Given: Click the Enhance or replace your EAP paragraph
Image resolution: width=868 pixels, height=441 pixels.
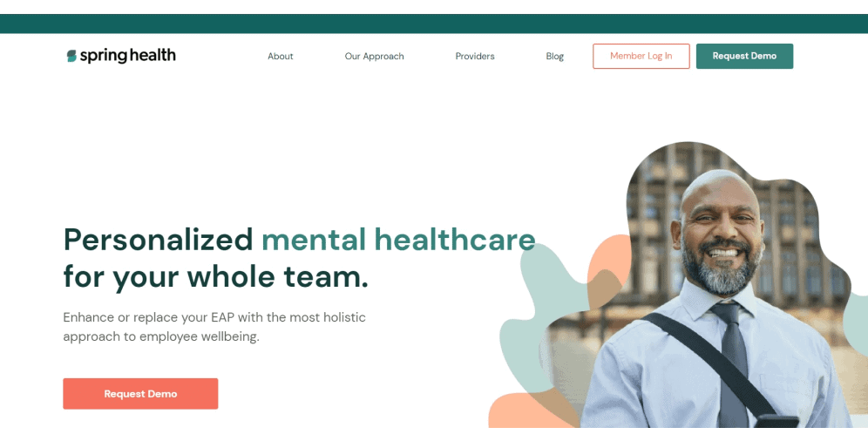Looking at the screenshot, I should 214,327.
